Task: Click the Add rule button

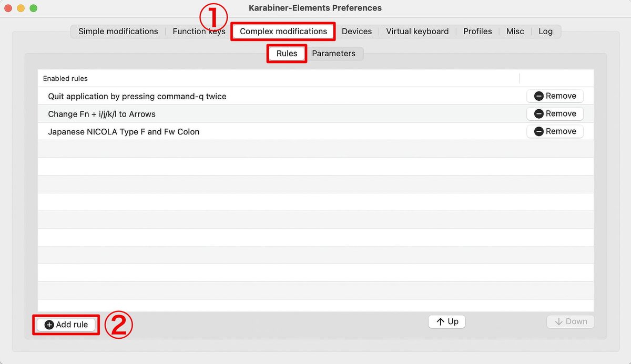Action: (x=65, y=325)
